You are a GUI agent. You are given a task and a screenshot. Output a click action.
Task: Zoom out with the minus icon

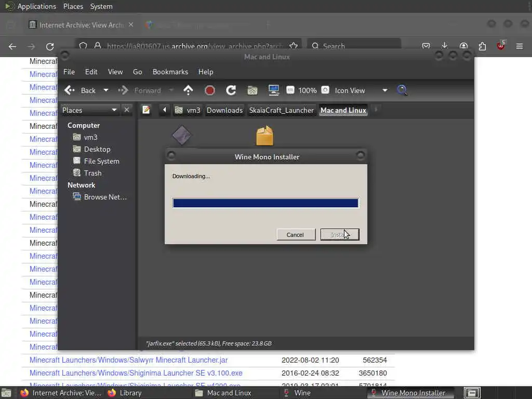pyautogui.click(x=290, y=90)
